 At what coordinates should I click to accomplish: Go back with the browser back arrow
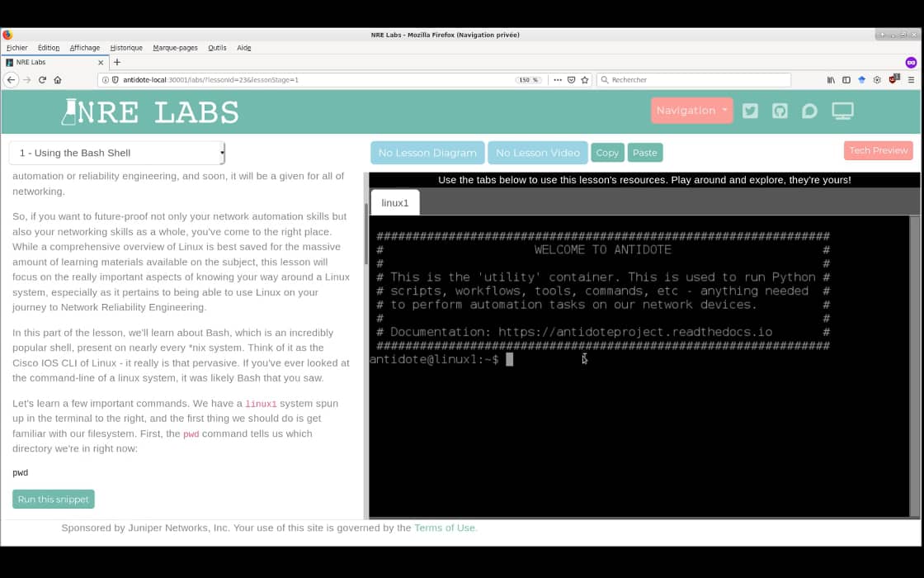click(12, 79)
